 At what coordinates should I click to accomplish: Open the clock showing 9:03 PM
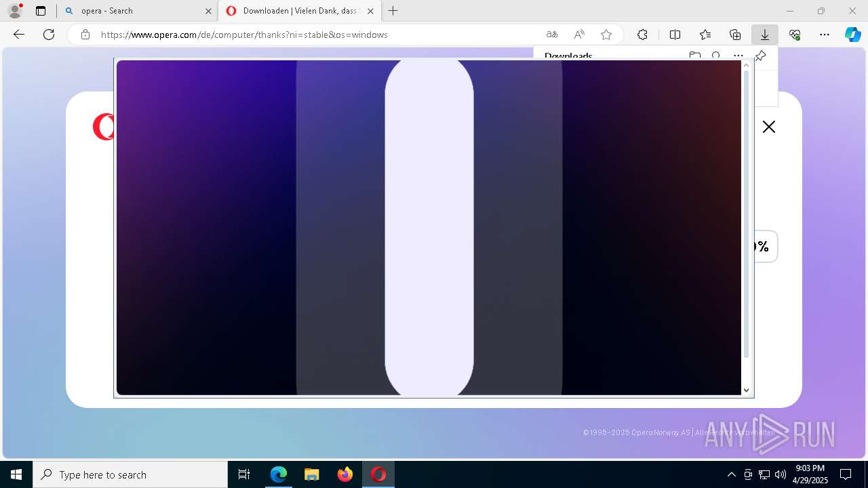click(x=810, y=474)
